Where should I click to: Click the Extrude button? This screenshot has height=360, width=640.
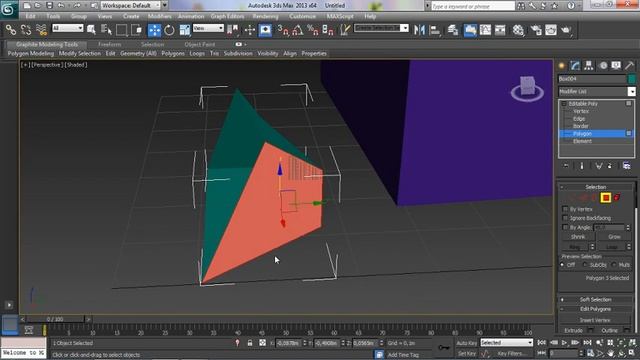(573, 330)
